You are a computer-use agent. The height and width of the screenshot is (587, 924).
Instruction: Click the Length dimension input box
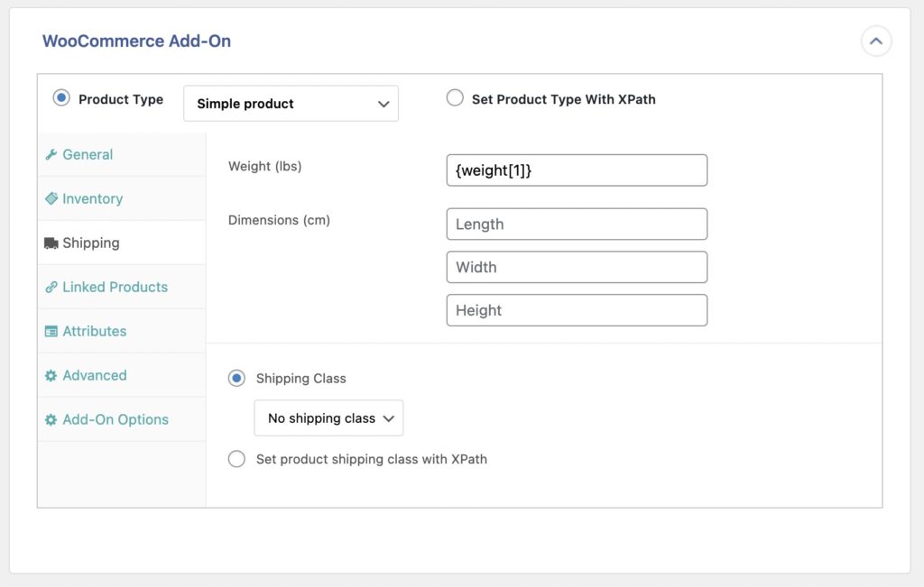point(577,224)
